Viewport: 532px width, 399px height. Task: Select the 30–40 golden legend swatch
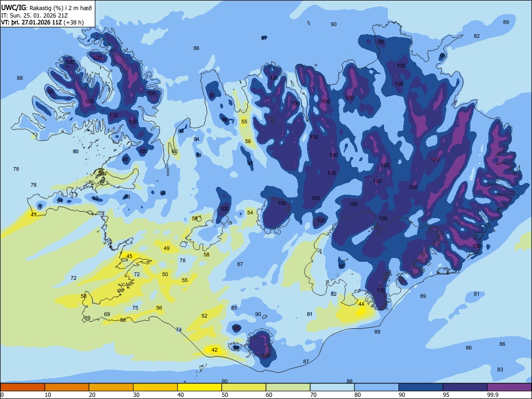click(x=155, y=387)
